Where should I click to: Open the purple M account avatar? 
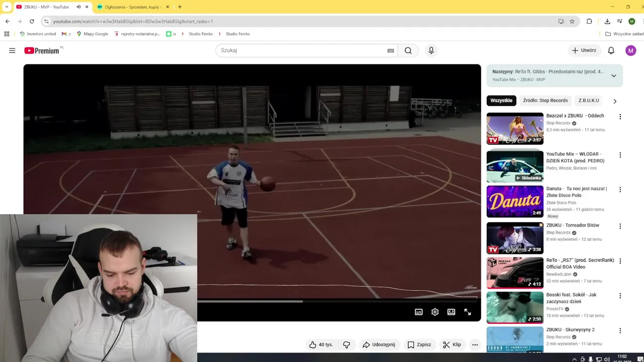(x=631, y=50)
